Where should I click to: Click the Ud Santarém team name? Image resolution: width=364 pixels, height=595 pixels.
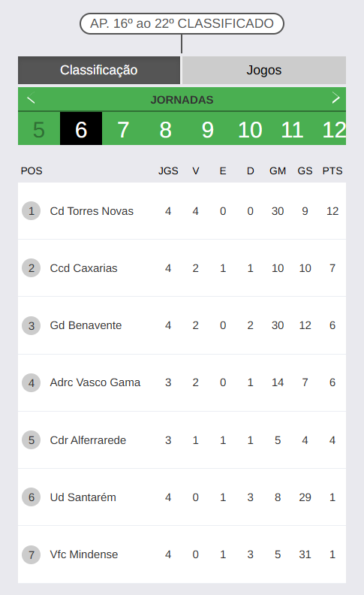83,497
